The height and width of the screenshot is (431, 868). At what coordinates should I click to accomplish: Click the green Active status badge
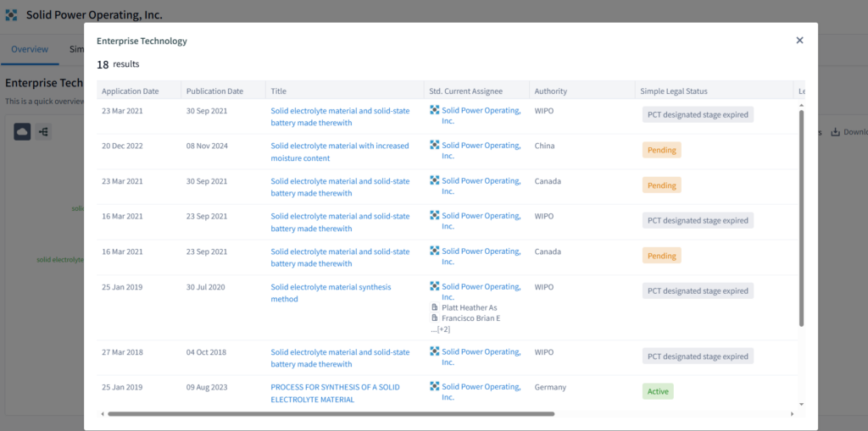(657, 392)
